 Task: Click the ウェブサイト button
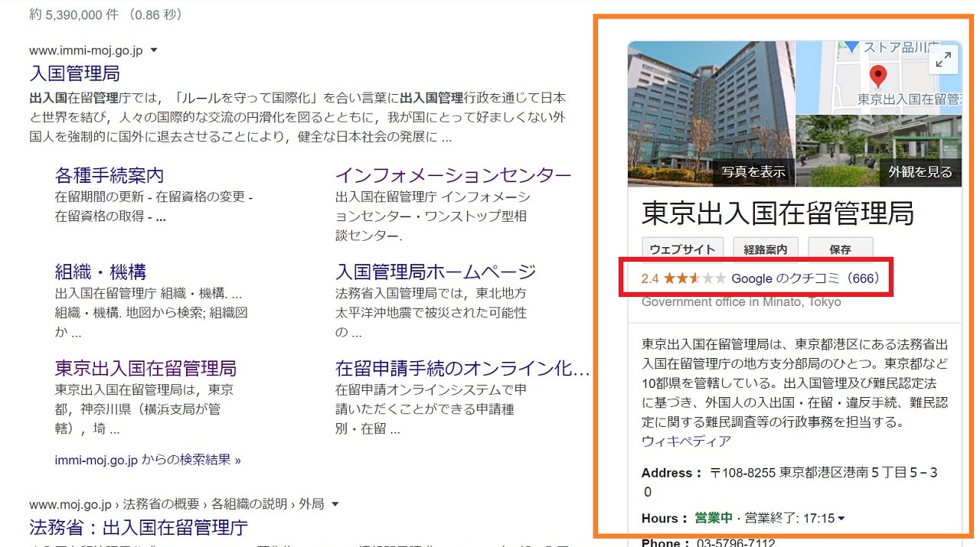coord(683,249)
